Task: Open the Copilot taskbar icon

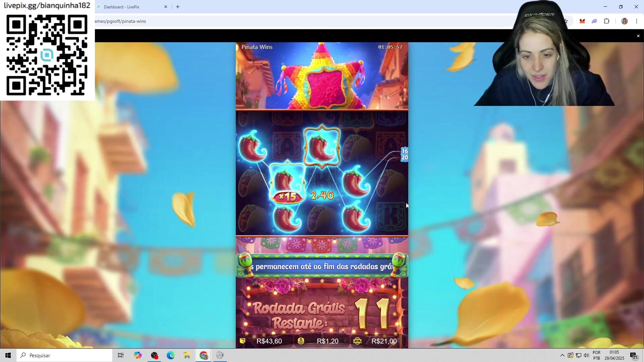Action: pyautogui.click(x=138, y=355)
